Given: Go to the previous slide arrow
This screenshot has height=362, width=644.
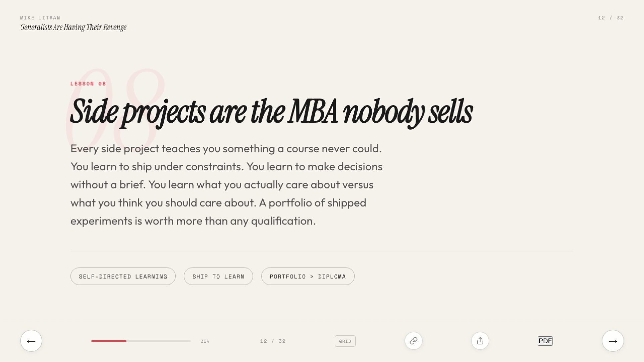Looking at the screenshot, I should pyautogui.click(x=31, y=341).
